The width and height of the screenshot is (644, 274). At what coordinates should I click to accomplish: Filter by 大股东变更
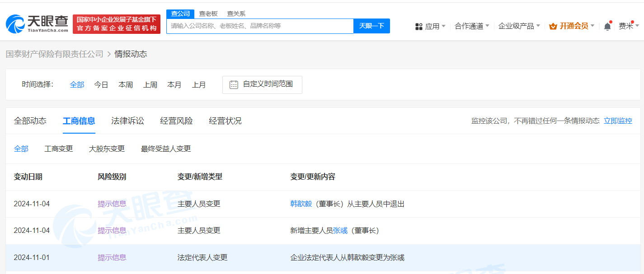click(107, 149)
